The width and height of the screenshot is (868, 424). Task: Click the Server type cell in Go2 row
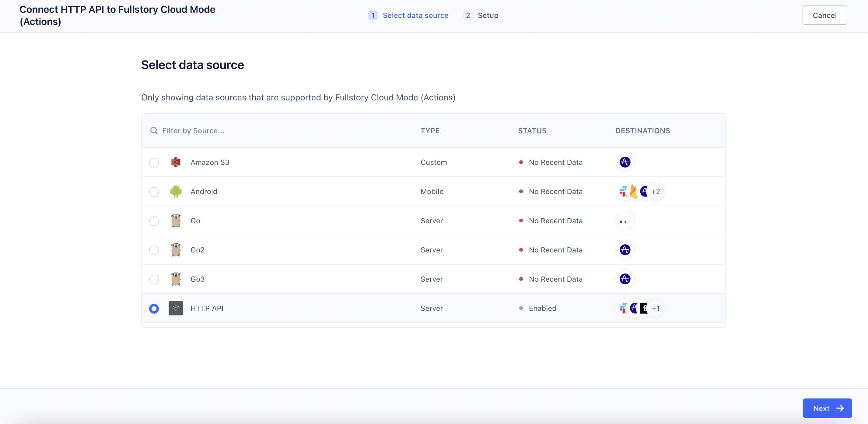coord(432,250)
